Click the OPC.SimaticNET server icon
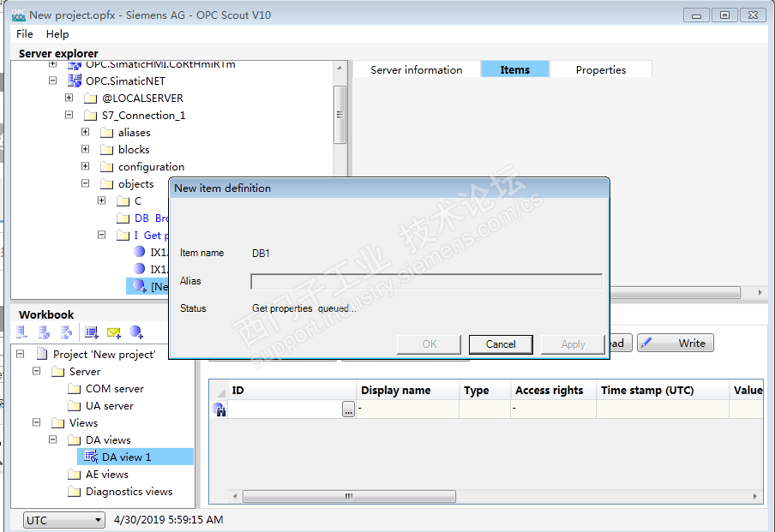This screenshot has height=532, width=775. (x=75, y=81)
